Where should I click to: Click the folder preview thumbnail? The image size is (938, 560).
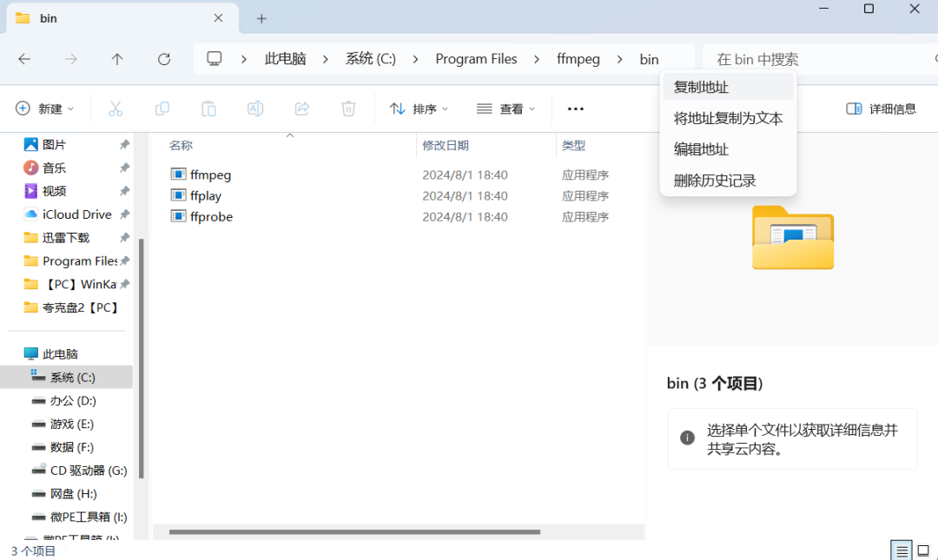tap(793, 238)
